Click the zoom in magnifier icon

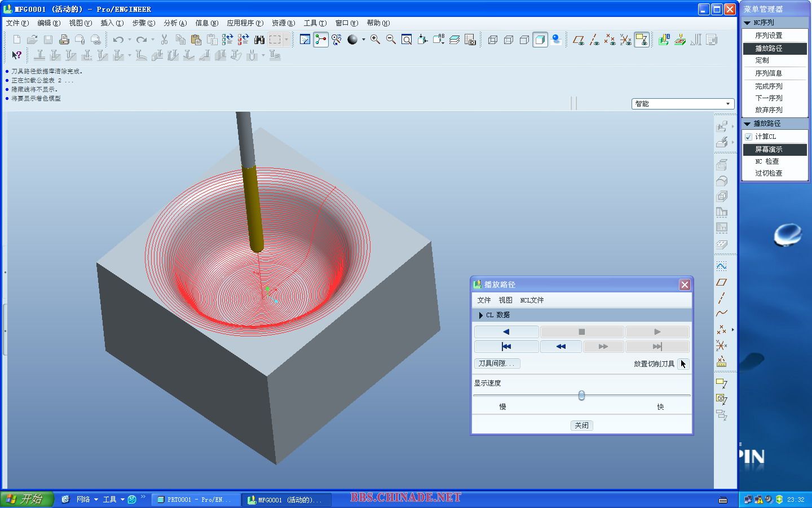(375, 40)
